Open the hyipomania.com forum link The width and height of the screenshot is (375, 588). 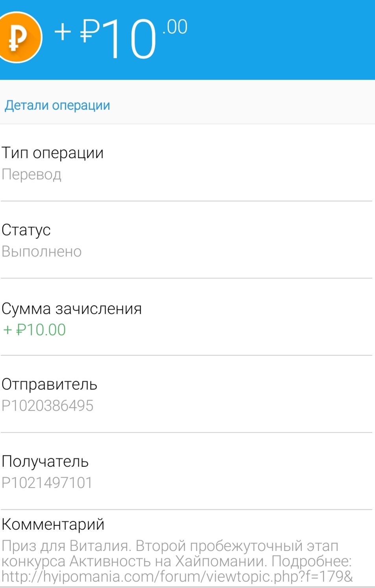177,577
